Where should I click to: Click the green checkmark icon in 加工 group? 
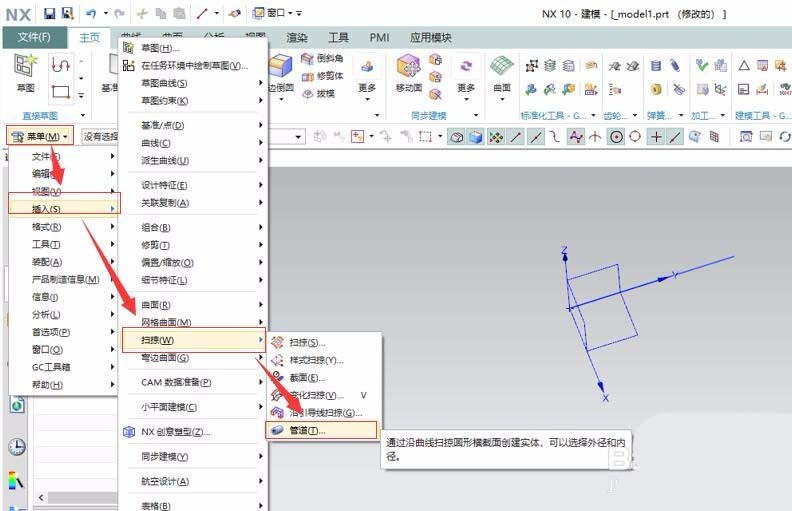pos(702,65)
